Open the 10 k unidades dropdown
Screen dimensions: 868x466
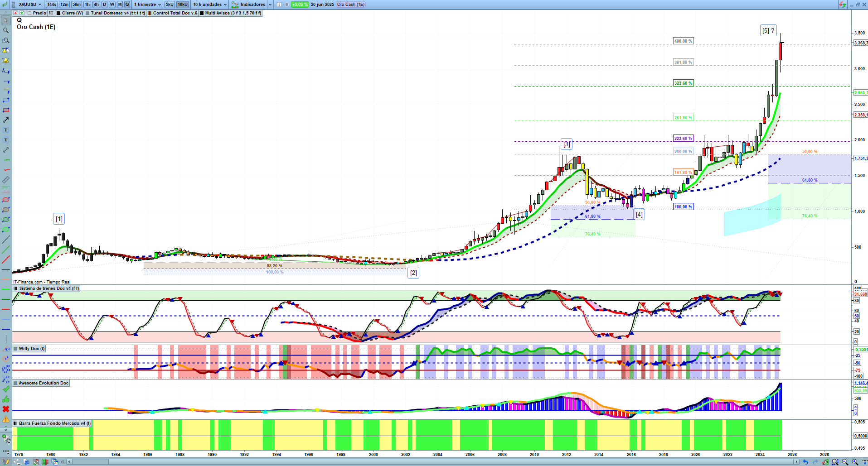[210, 5]
